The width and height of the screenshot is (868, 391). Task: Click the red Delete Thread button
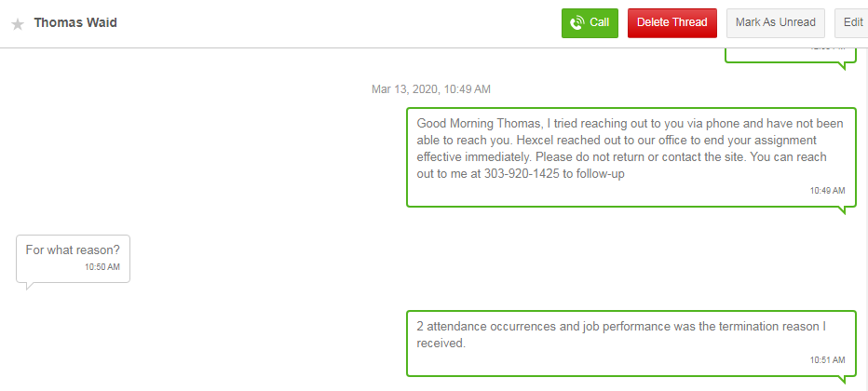coord(671,22)
